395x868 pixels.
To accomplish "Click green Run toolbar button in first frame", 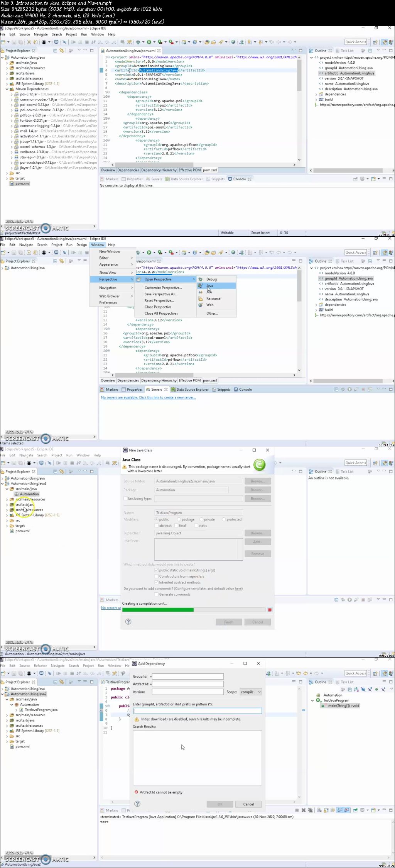I will [149, 42].
